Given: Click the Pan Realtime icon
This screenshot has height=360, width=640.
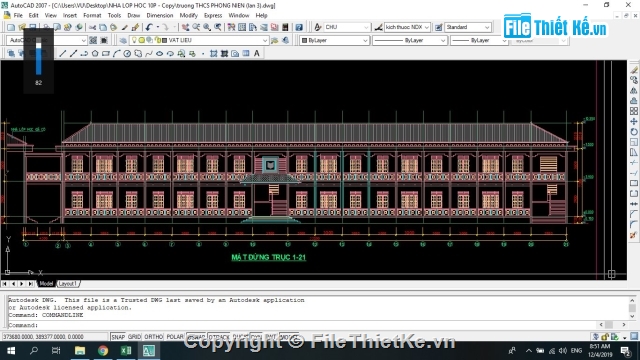Looking at the screenshot, I should coord(185,27).
